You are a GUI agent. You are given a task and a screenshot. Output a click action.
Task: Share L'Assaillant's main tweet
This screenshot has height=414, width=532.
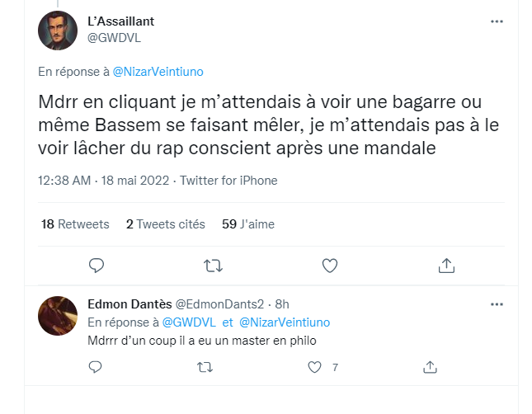445,266
